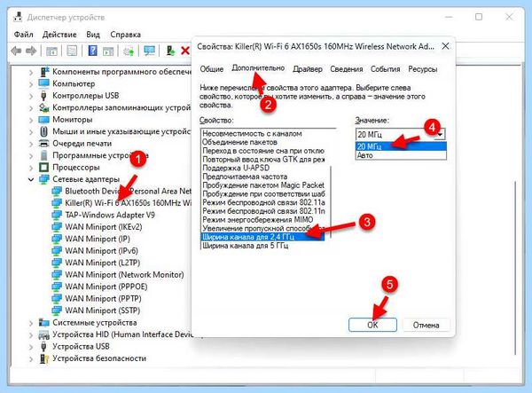This screenshot has width=532, height=393.
Task: Select Killer(R) Wi-Fi 6 AX1650s adapter
Action: 128,203
